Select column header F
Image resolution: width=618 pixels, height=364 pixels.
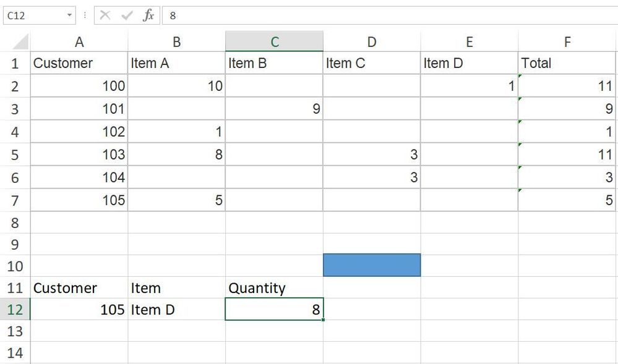click(567, 41)
